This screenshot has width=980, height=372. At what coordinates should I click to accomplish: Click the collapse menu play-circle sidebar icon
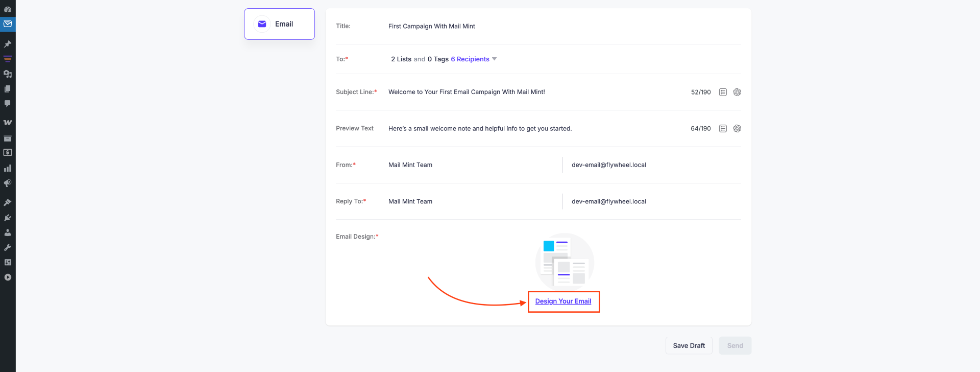(x=8, y=277)
